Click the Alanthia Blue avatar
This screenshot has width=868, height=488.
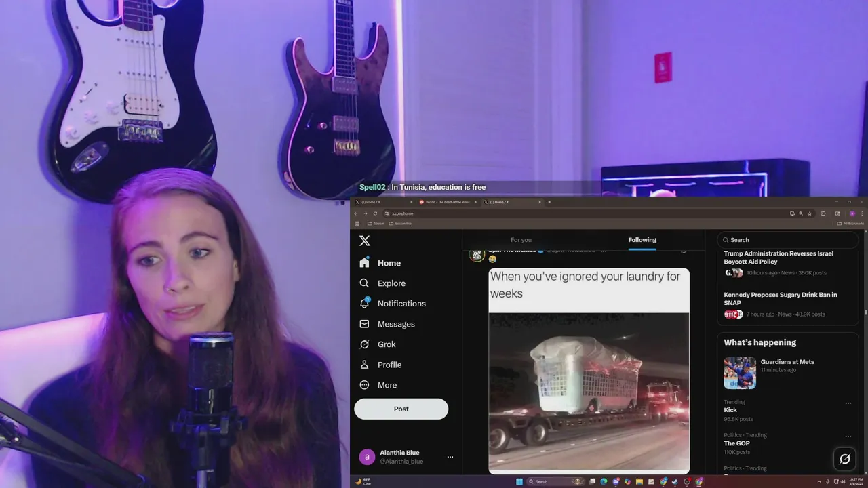367,457
